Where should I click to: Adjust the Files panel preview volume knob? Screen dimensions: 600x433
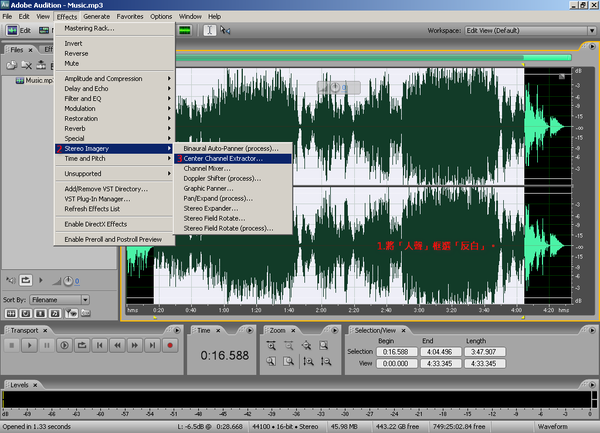[68, 281]
